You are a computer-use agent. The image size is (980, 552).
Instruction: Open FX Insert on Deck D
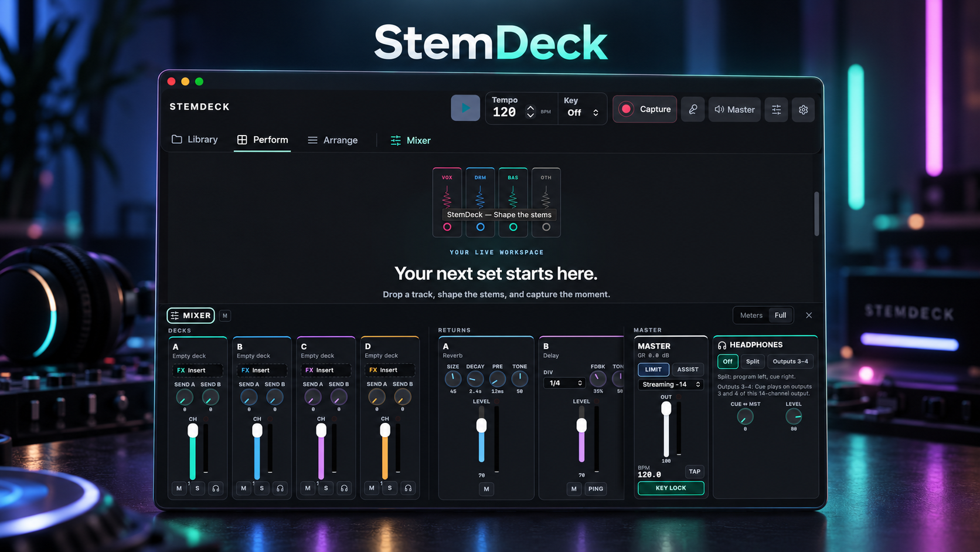tap(390, 370)
